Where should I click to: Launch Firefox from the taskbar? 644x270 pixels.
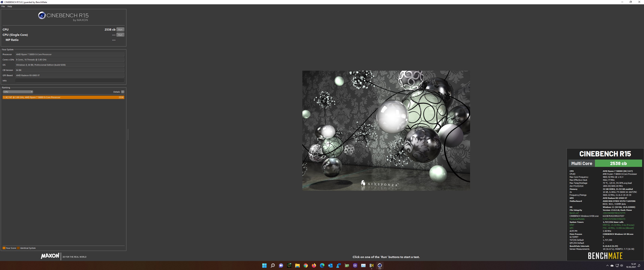(x=314, y=265)
